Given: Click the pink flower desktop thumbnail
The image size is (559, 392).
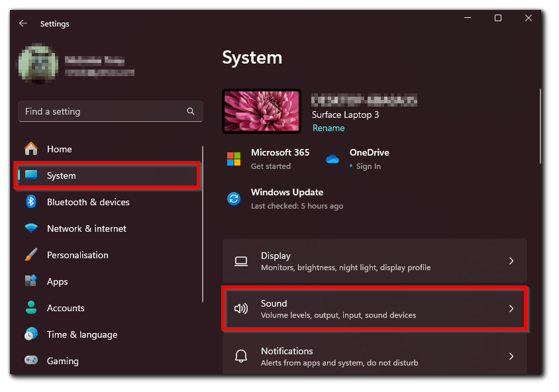Looking at the screenshot, I should [262, 111].
